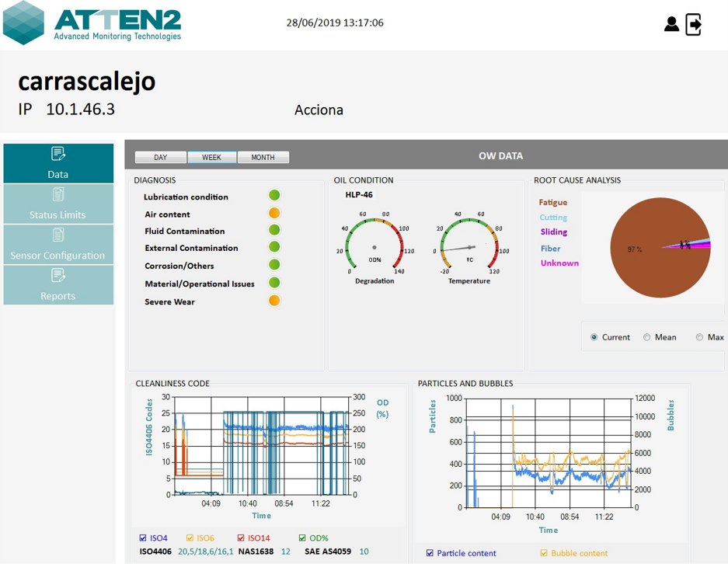Click the Fatigue slice of pie chart
The width and height of the screenshot is (728, 564).
click(x=637, y=264)
